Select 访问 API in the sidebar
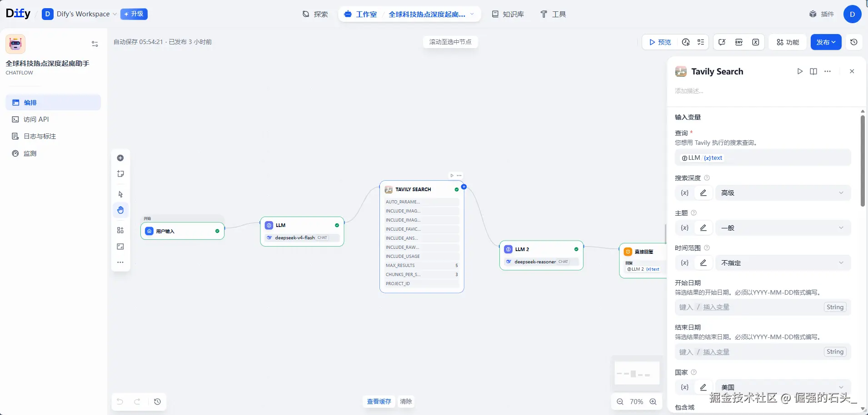This screenshot has width=868, height=415. [x=53, y=119]
